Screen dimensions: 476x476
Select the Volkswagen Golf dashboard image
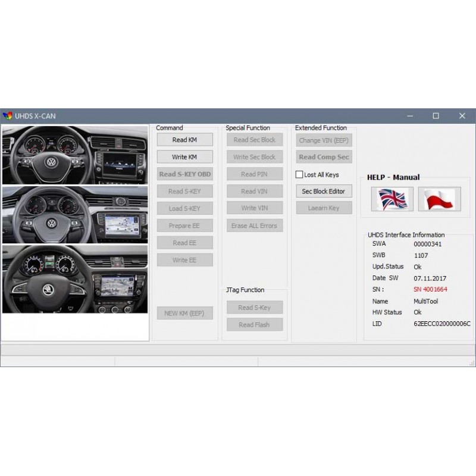(x=75, y=155)
